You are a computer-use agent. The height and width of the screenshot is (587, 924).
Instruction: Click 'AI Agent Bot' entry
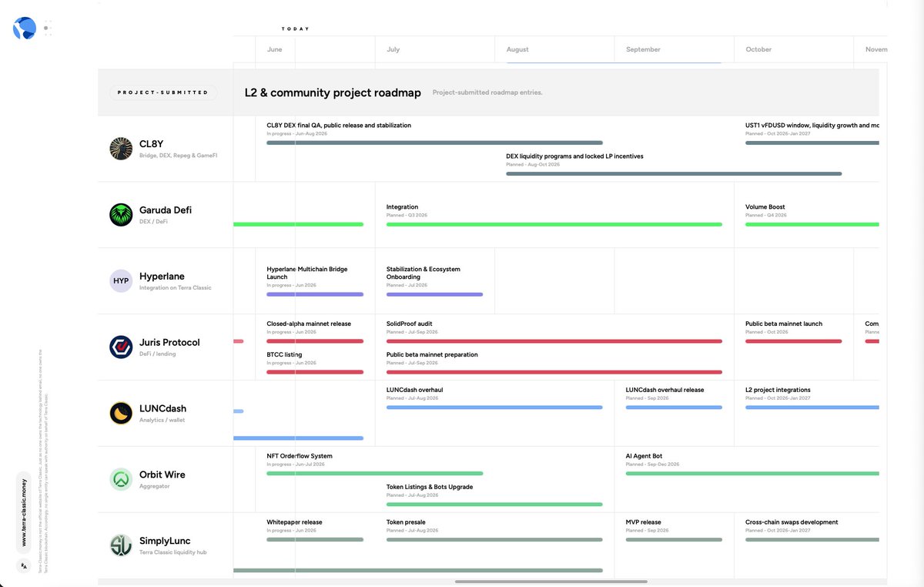(752, 464)
